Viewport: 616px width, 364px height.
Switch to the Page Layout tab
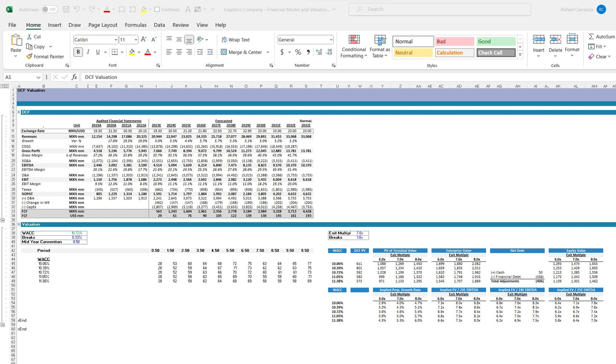tap(103, 25)
